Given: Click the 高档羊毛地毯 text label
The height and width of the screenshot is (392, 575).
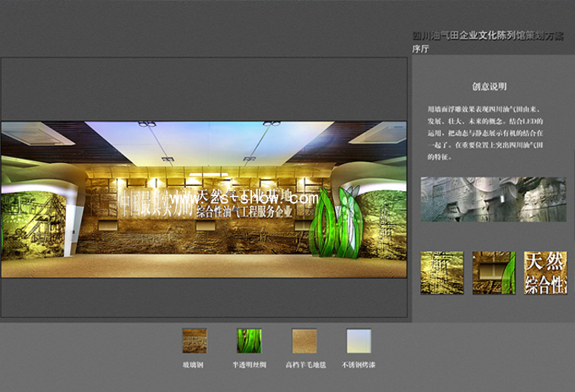Looking at the screenshot, I should (304, 363).
